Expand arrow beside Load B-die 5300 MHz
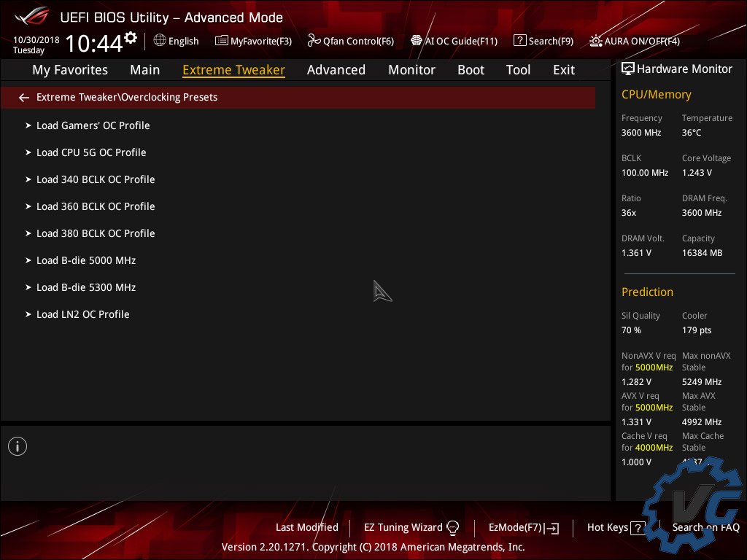The image size is (747, 560). (28, 287)
